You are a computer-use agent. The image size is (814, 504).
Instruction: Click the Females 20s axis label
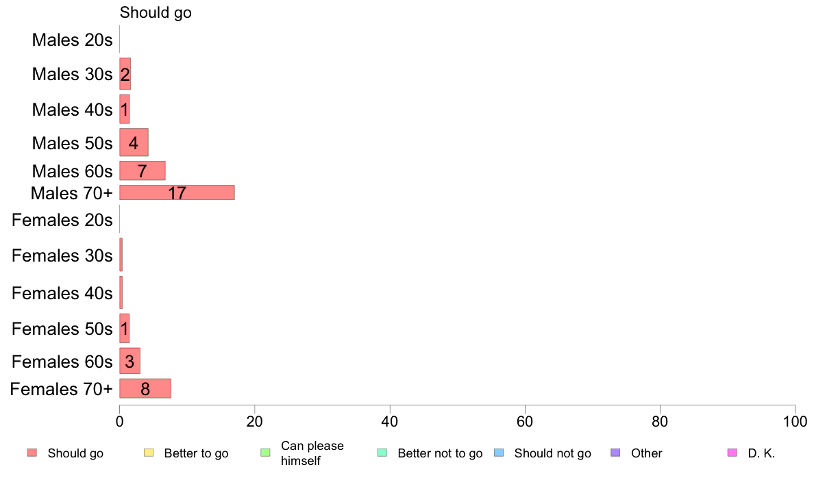(x=62, y=220)
